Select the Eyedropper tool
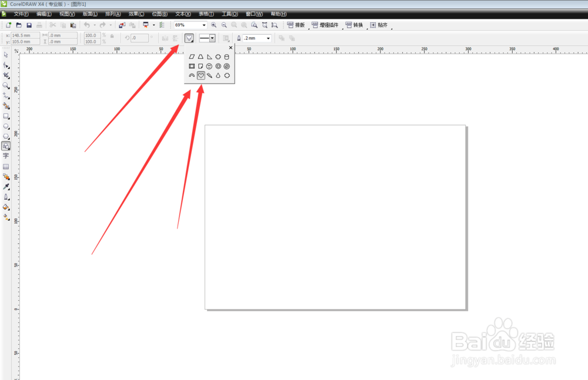 [x=6, y=187]
